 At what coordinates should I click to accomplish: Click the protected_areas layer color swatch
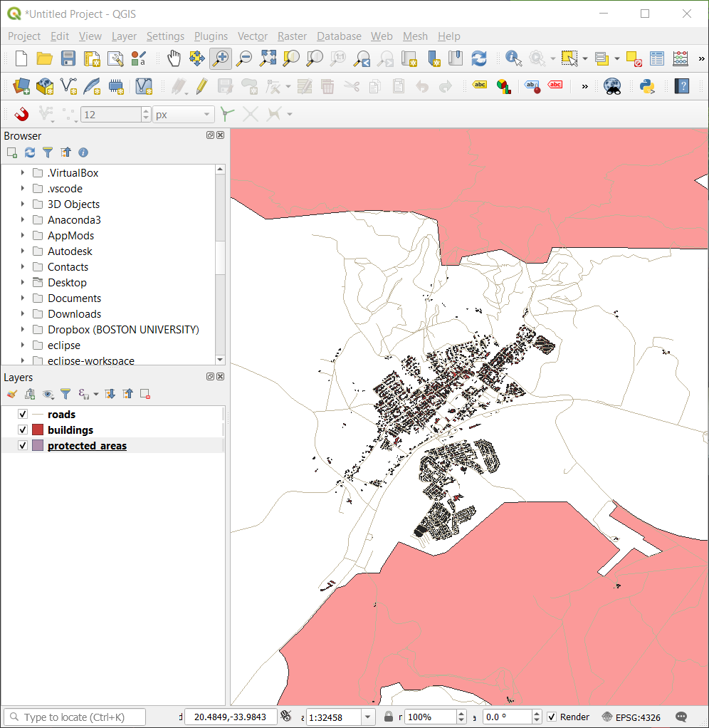(x=38, y=446)
